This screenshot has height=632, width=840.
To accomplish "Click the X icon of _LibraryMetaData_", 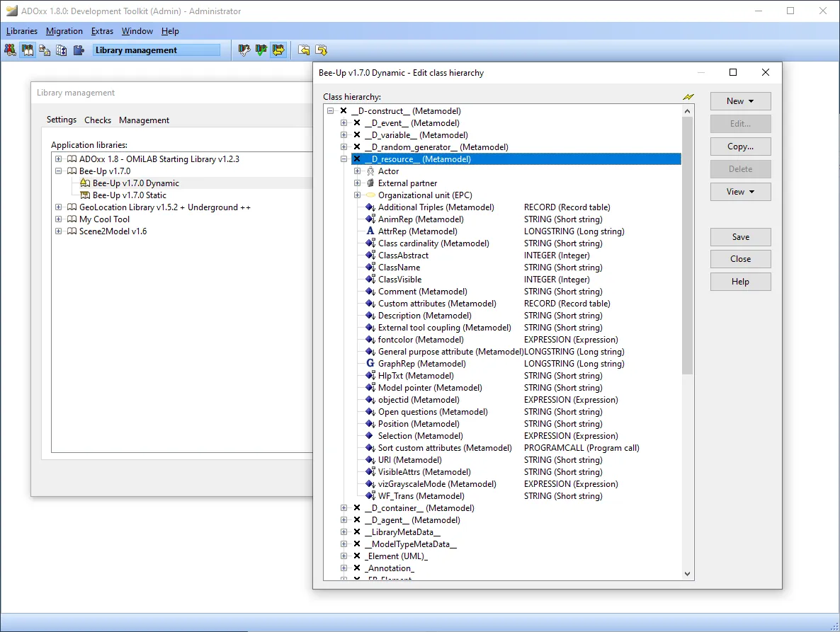I will (x=357, y=532).
